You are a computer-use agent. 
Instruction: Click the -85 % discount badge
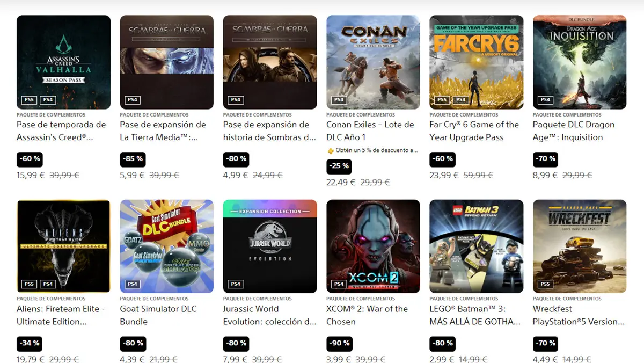[x=133, y=159]
